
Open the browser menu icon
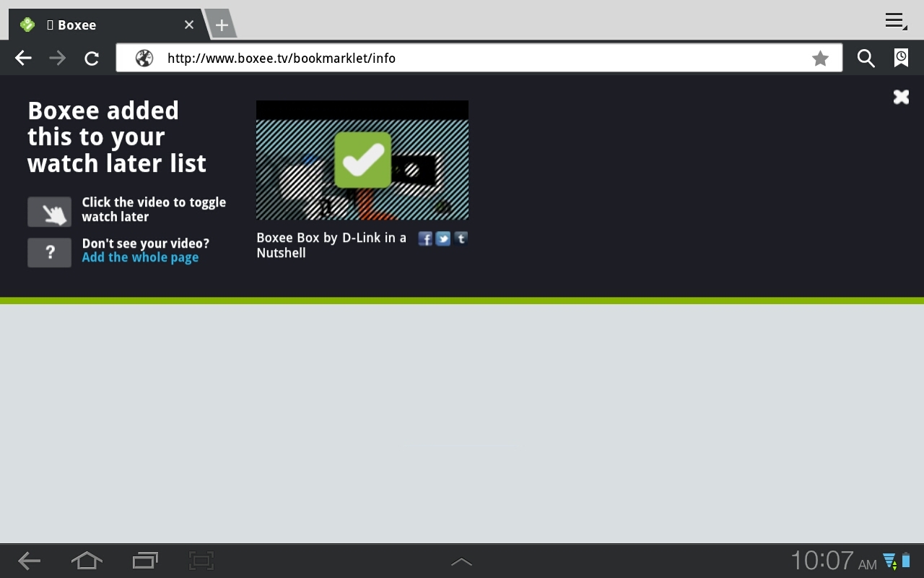pyautogui.click(x=897, y=21)
